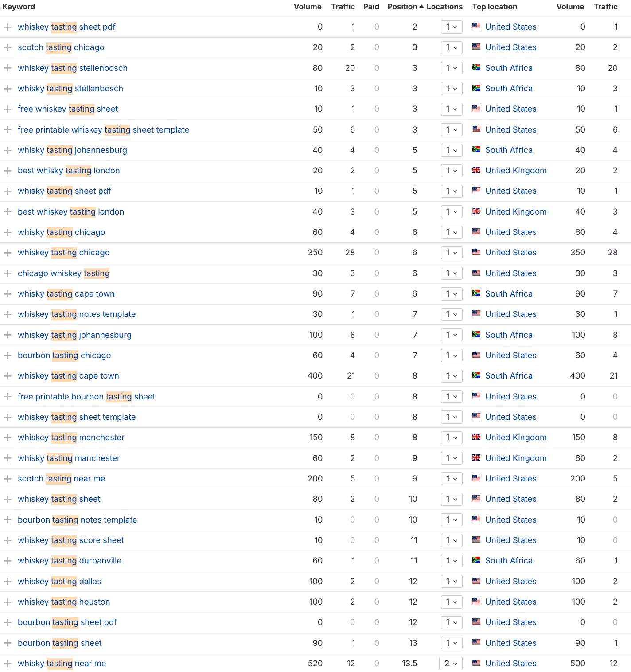This screenshot has width=631, height=672.
Task: Open 'free printable whiskey tasting sheet template' link
Action: coord(103,130)
